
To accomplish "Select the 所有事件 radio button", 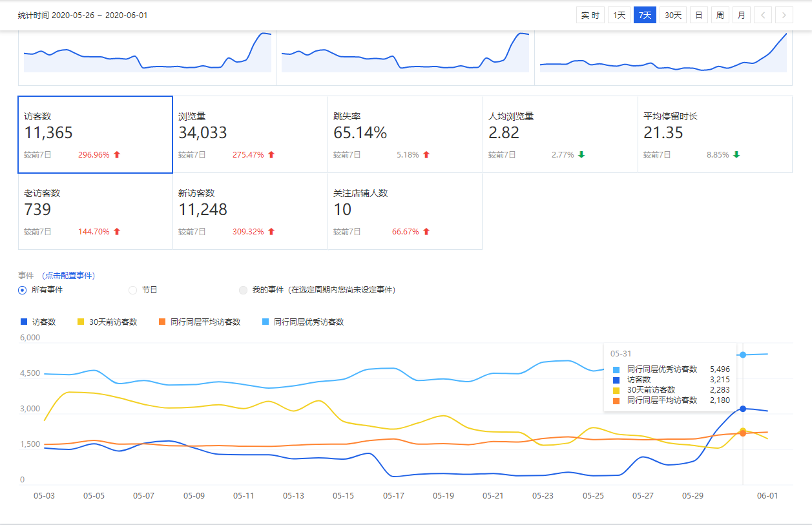I will pos(23,290).
